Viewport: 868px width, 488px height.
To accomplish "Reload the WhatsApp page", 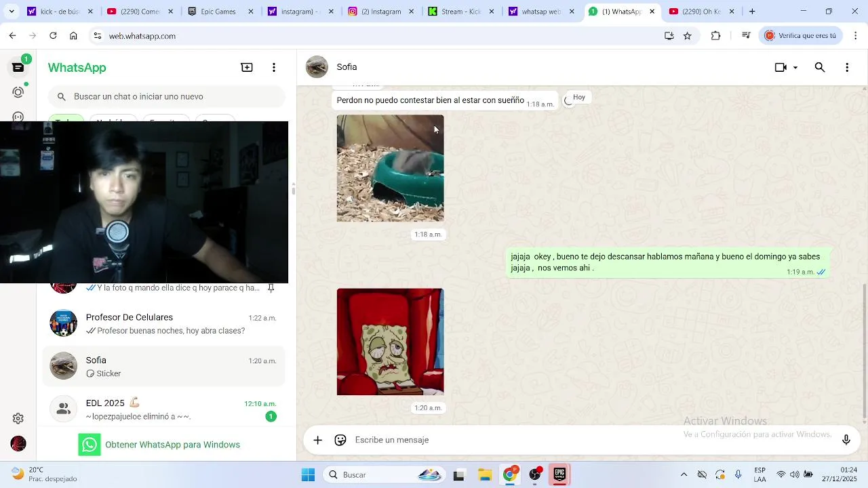I will [x=53, y=36].
